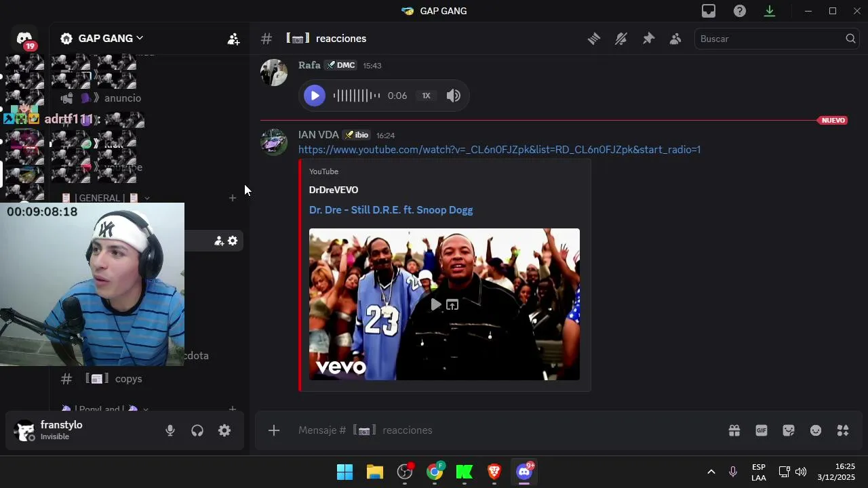Click the Buscar search field
This screenshot has width=868, height=488.
pyautogui.click(x=776, y=39)
